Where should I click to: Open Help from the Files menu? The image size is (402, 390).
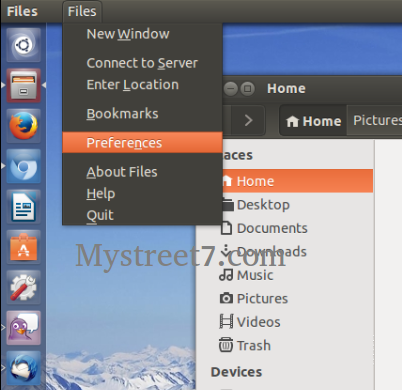142,194
